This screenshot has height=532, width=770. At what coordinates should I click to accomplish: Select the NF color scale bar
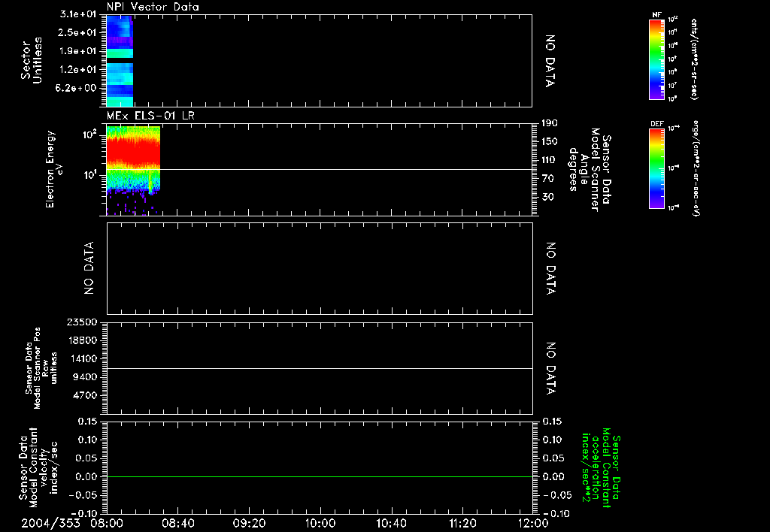tap(657, 59)
